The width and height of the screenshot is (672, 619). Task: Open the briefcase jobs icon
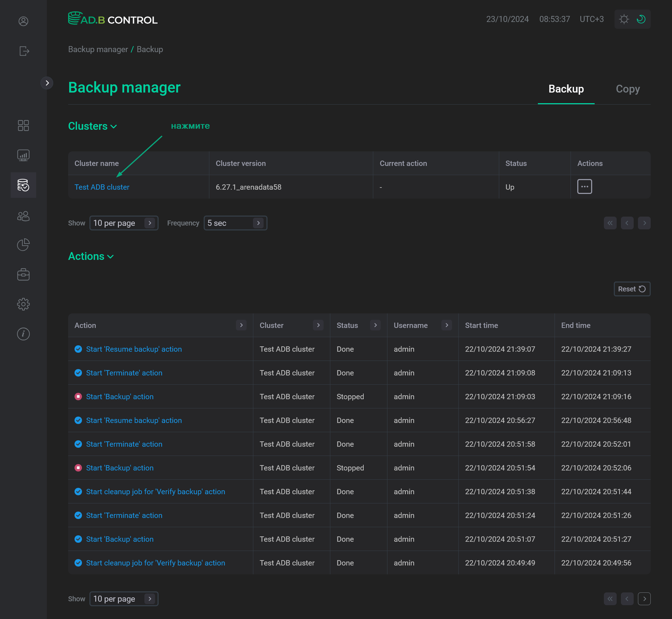(x=23, y=274)
